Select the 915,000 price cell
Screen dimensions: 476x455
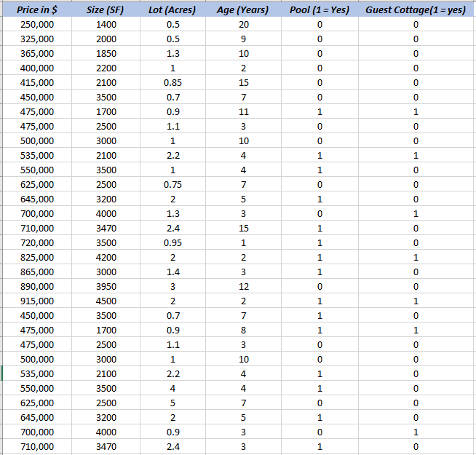(37, 301)
